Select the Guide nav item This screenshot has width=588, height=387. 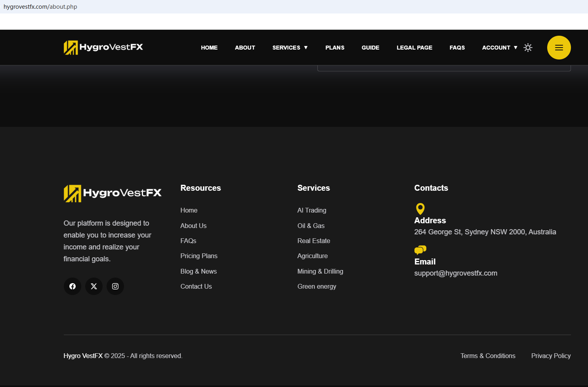click(370, 48)
